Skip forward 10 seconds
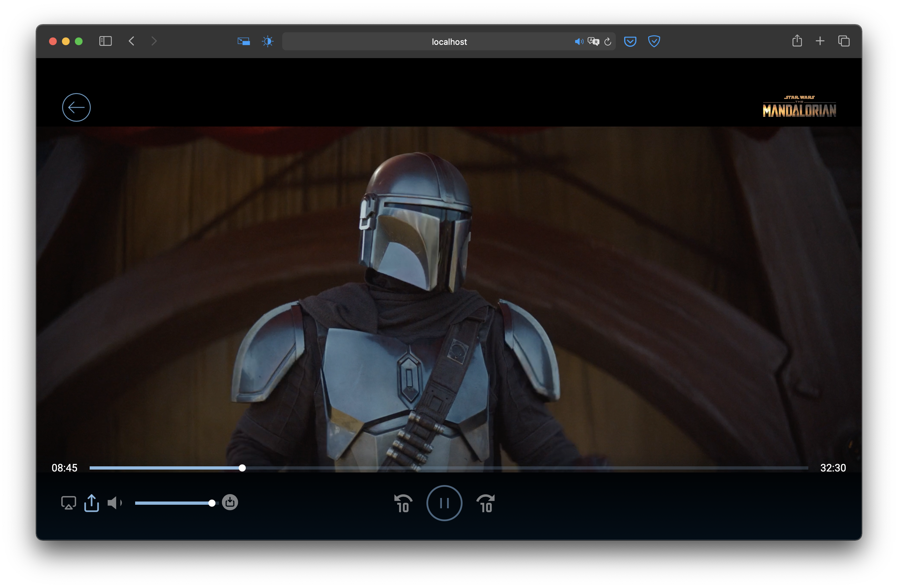This screenshot has height=588, width=898. [x=485, y=503]
